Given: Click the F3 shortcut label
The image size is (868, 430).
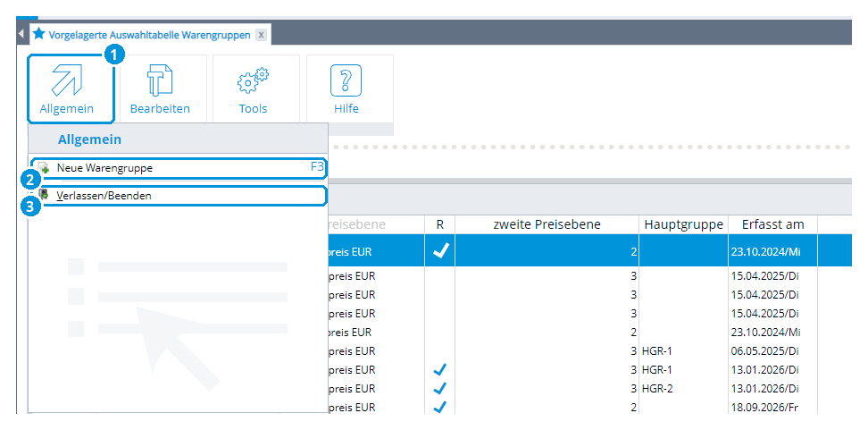Looking at the screenshot, I should 317,167.
